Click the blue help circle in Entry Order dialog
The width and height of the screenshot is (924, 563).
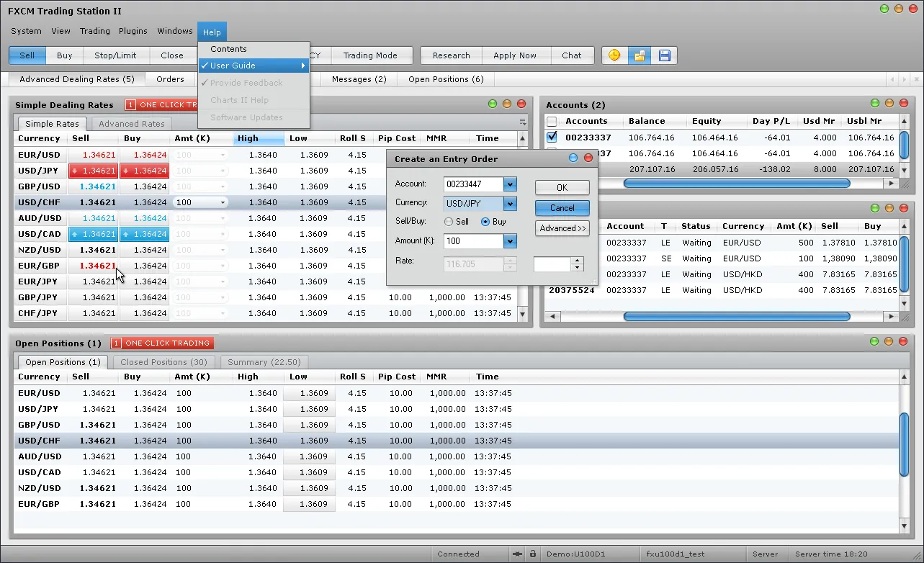click(573, 158)
